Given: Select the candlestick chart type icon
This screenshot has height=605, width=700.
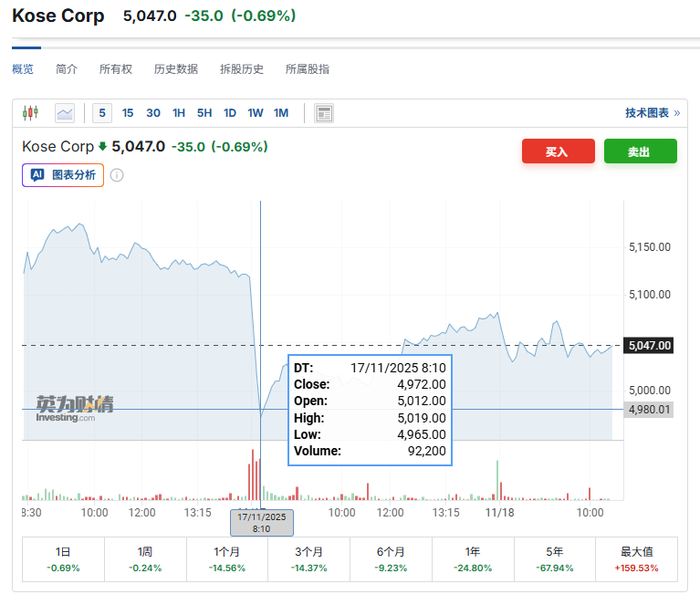Looking at the screenshot, I should [x=31, y=113].
